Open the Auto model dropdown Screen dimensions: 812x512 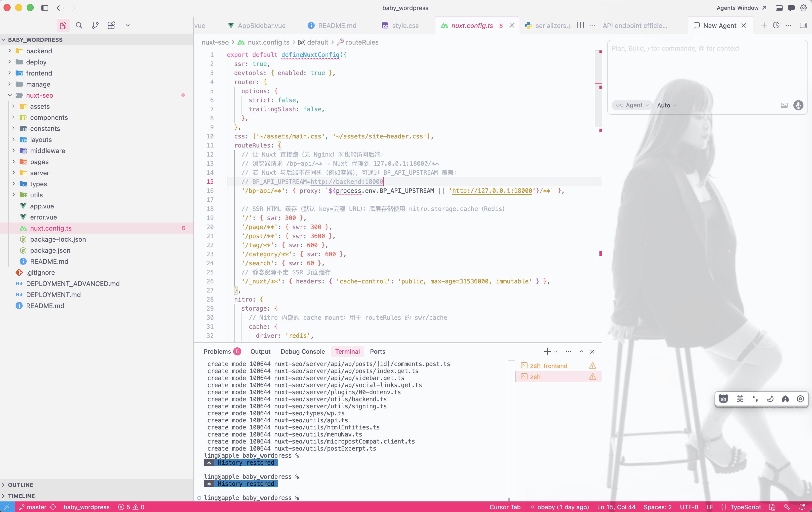pos(666,105)
